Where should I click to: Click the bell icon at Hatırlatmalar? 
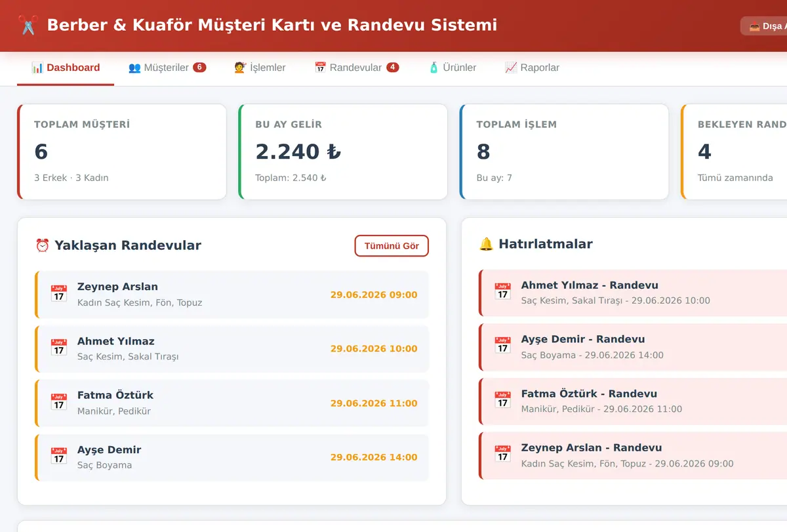pyautogui.click(x=486, y=244)
